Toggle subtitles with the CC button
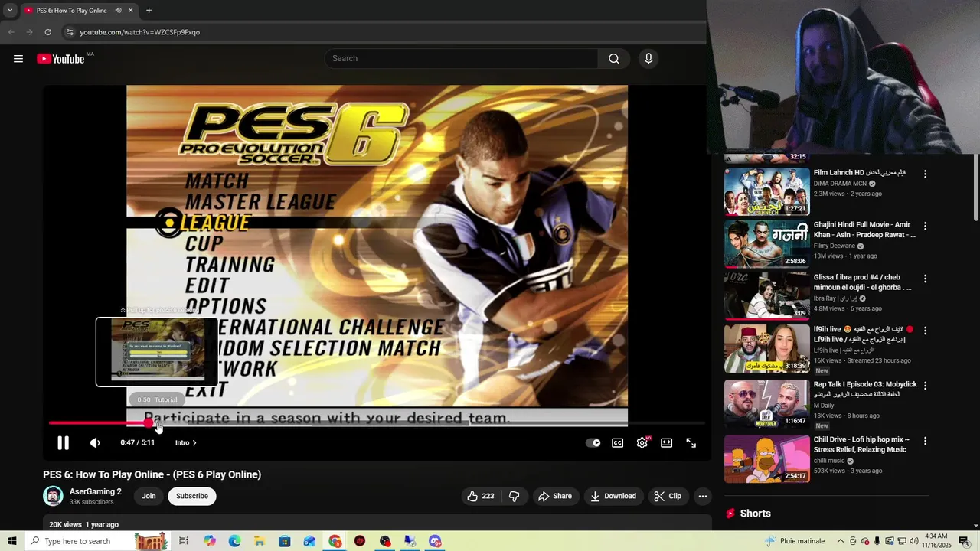The height and width of the screenshot is (551, 980). pyautogui.click(x=618, y=443)
